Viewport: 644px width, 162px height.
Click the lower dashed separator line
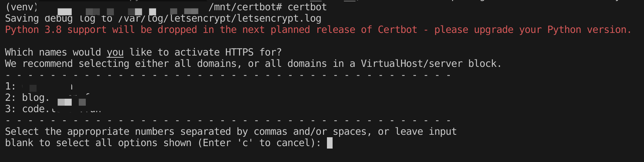[x=228, y=120]
